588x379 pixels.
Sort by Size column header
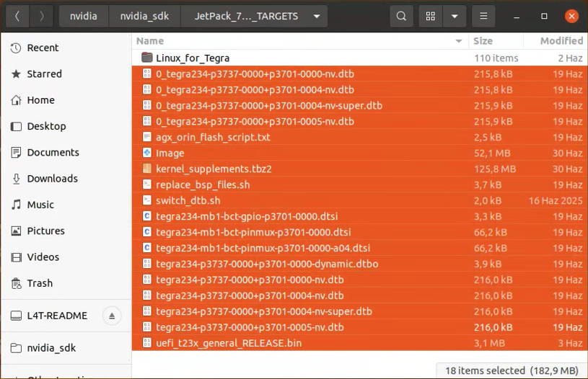click(483, 41)
